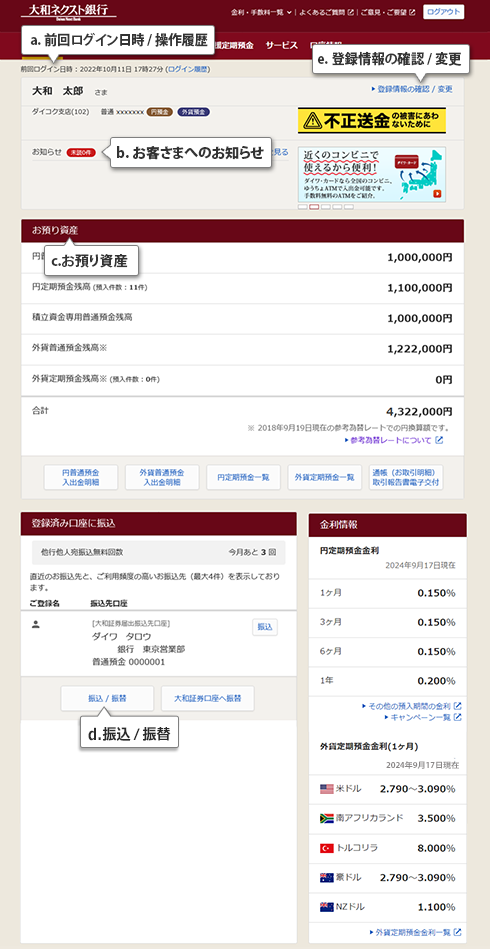Click the 積立資金専用普通預金残高 row label
The height and width of the screenshot is (950, 490).
coord(82,317)
